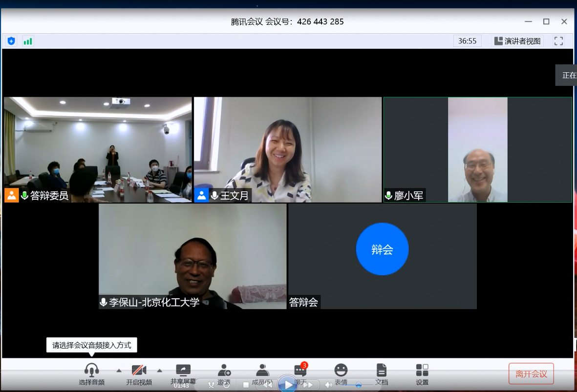The height and width of the screenshot is (392, 577).
Task: Click the red 离开会议 button
Action: 531,374
